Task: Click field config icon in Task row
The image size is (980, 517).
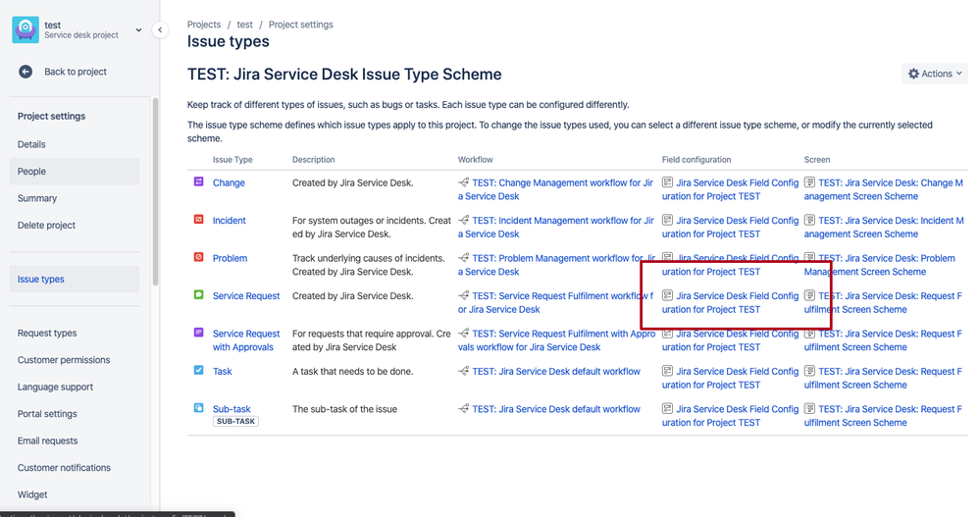Action: (667, 371)
